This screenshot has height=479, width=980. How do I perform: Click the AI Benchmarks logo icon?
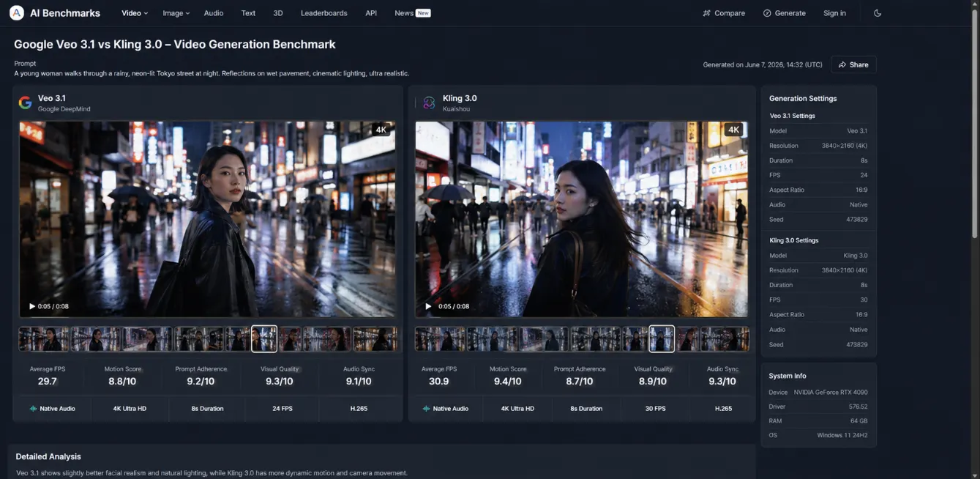tap(16, 13)
